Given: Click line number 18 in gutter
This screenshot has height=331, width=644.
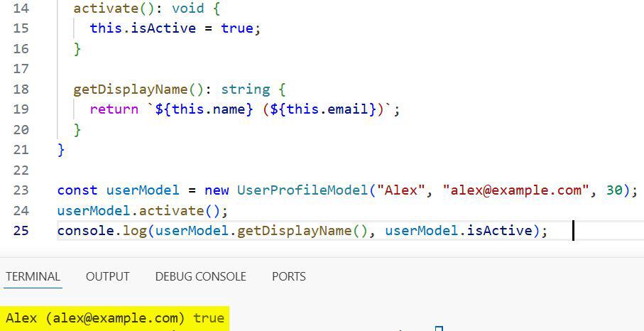Looking at the screenshot, I should coord(21,89).
